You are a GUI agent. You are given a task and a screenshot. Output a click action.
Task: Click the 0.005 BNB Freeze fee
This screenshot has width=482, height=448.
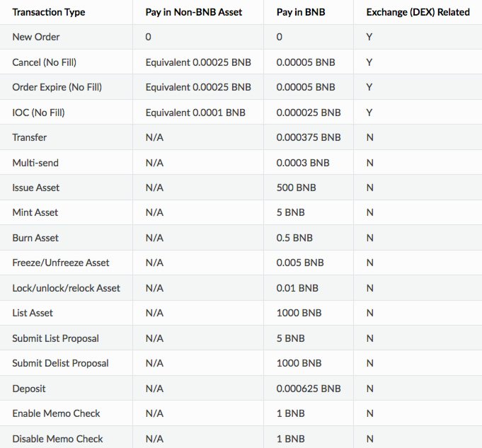pos(300,263)
